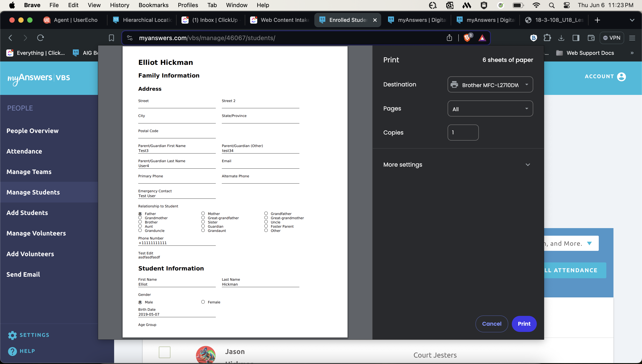Switch to Inbox ClickUp tab

(210, 20)
